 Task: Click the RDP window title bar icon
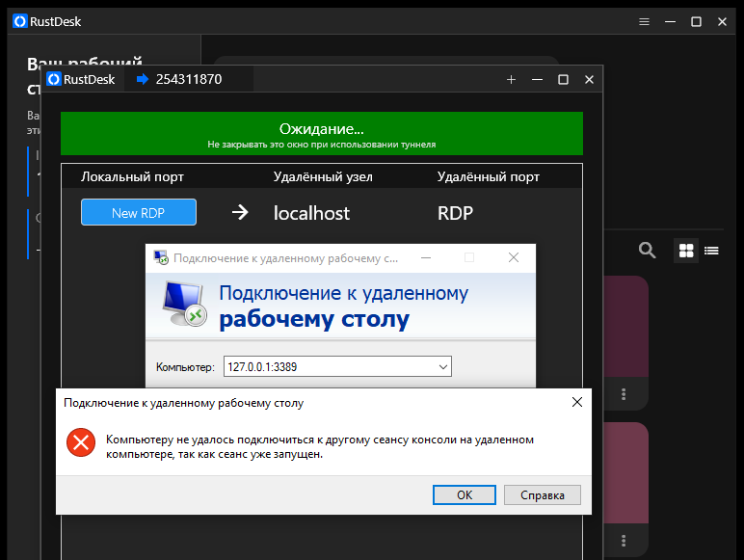[x=161, y=257]
